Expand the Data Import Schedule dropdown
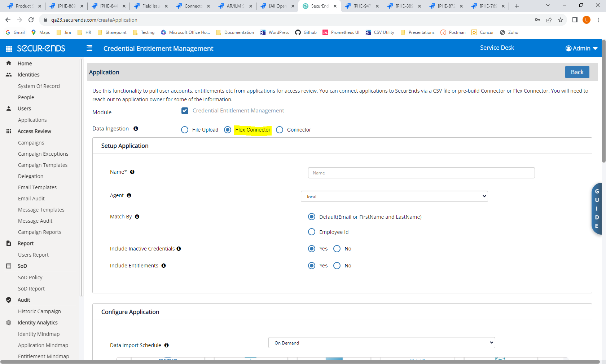 click(381, 343)
